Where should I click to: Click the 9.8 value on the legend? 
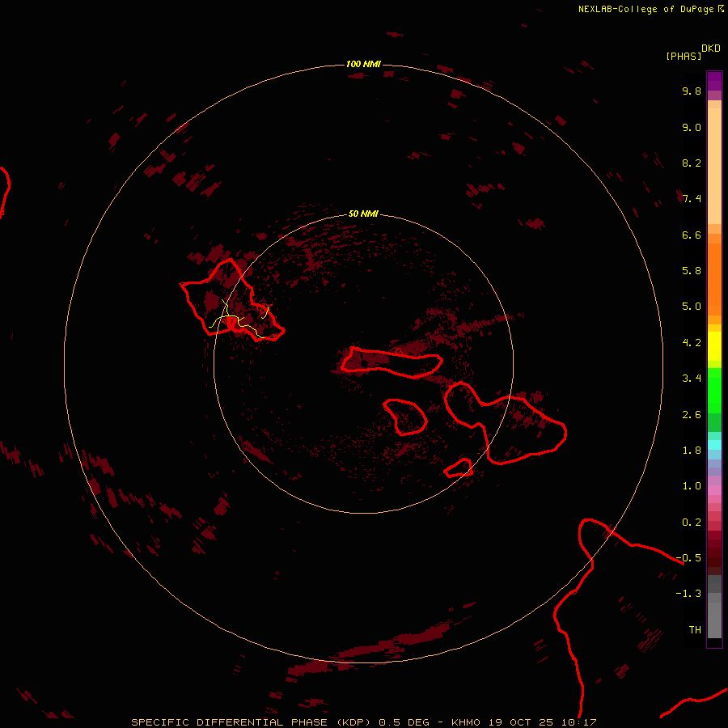[x=692, y=91]
